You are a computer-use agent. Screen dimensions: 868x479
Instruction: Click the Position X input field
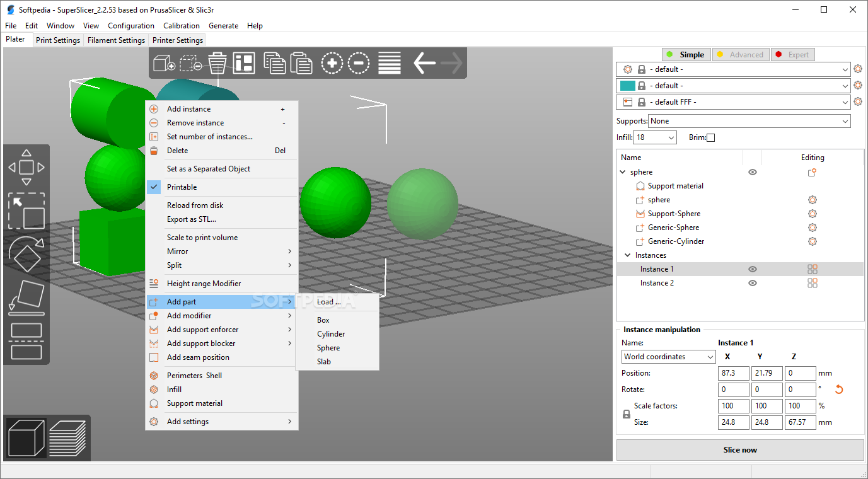click(734, 373)
